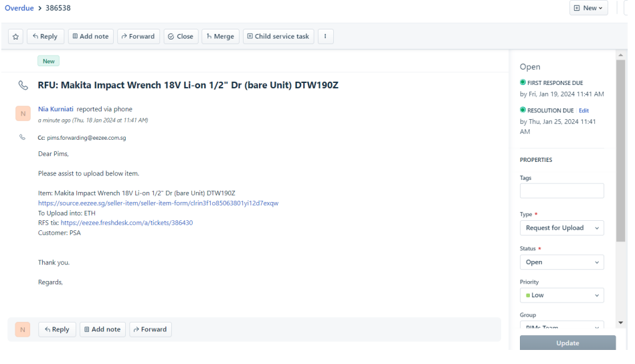The height and width of the screenshot is (364, 635).
Task: Click the 'Customer: PSA' line
Action: (60, 233)
